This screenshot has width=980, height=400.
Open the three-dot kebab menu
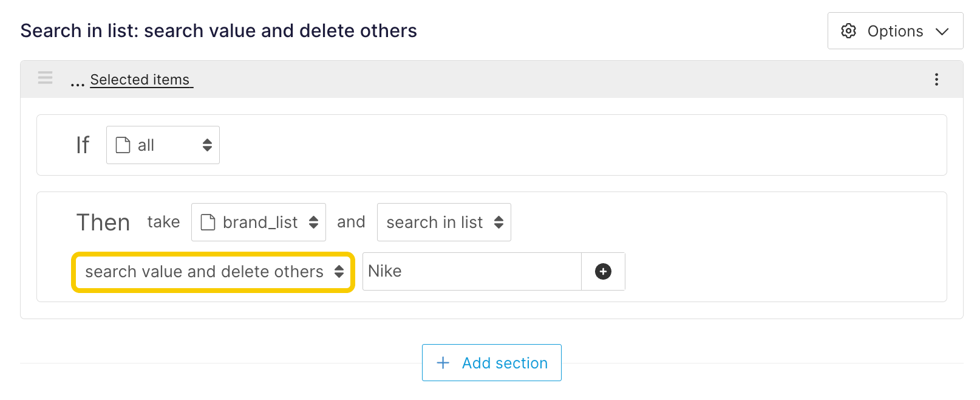(x=936, y=80)
